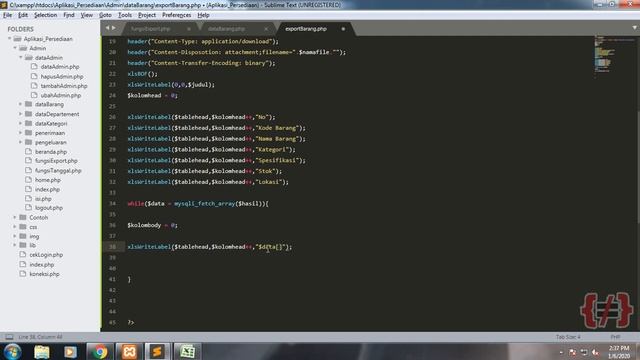Open logout.php in sidebar
Image resolution: width=640 pixels, height=360 pixels.
[49, 208]
